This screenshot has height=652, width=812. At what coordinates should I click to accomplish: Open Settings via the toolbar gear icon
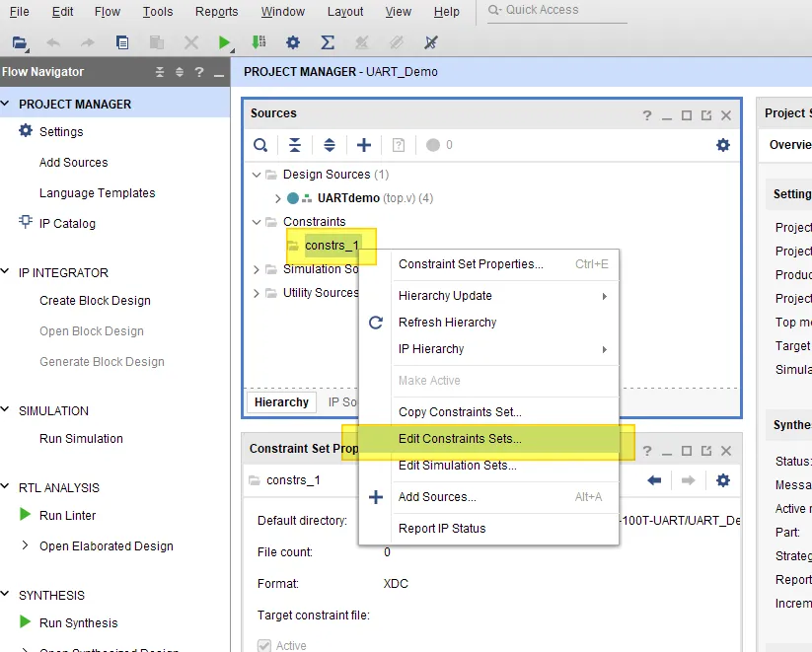293,43
